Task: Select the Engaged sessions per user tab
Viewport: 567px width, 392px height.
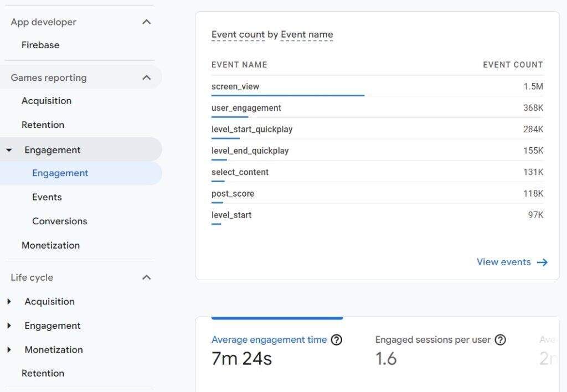Action: (x=432, y=340)
